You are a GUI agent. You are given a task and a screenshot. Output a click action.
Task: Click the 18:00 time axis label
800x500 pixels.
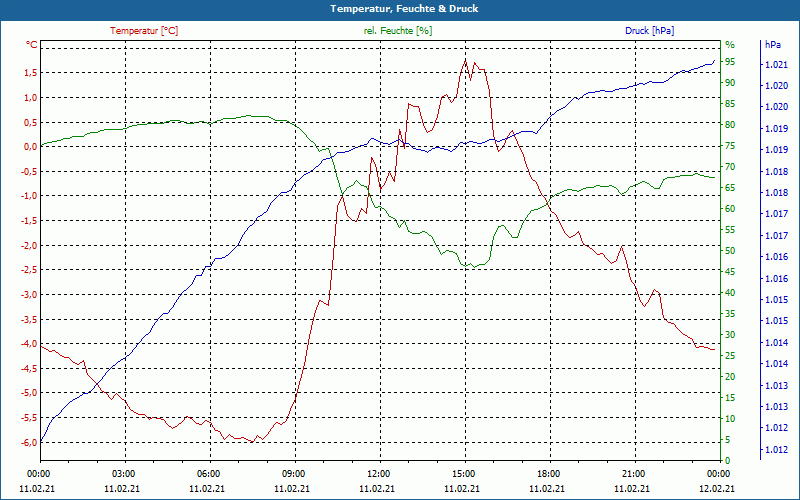548,473
